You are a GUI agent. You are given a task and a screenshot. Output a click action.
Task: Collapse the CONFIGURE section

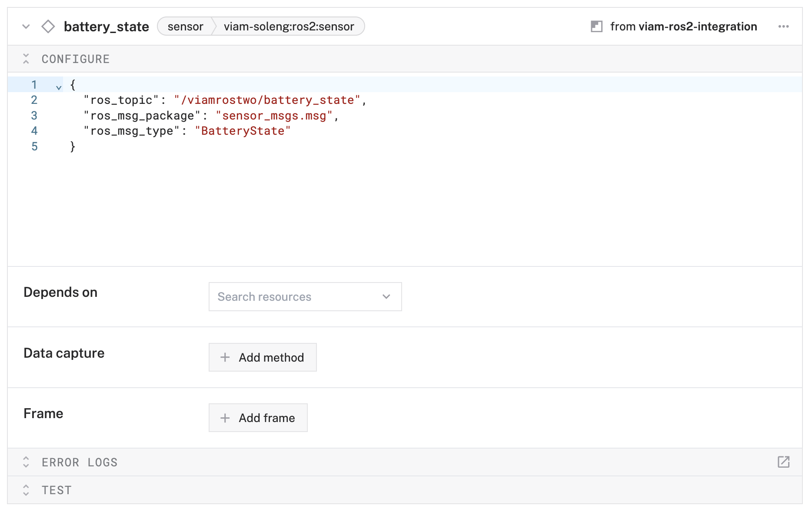26,59
